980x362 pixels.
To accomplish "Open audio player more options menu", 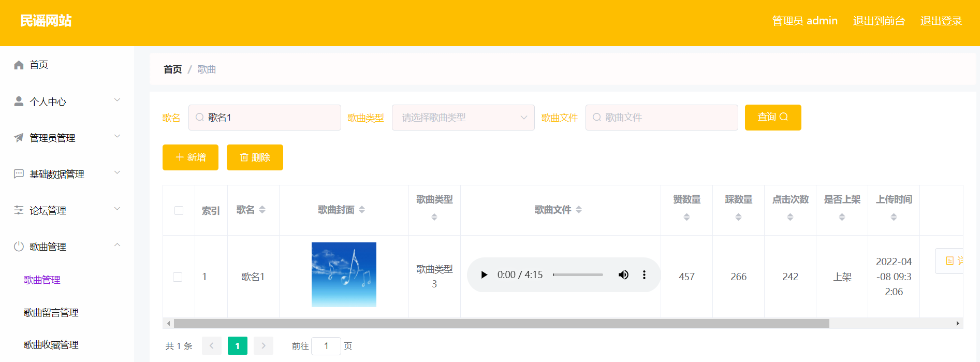I will click(644, 275).
